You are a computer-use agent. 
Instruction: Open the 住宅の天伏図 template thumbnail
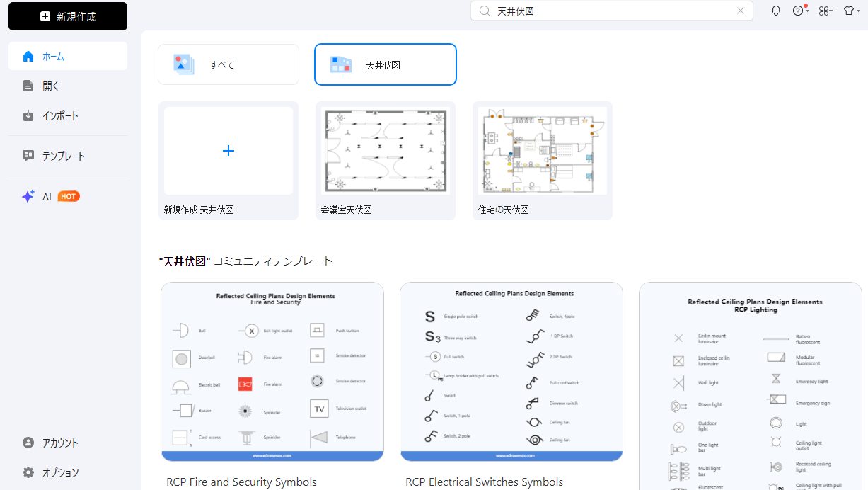pyautogui.click(x=542, y=151)
